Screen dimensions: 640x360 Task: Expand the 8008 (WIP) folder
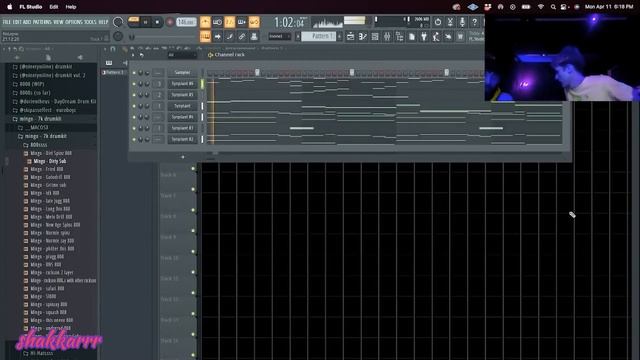click(28, 84)
